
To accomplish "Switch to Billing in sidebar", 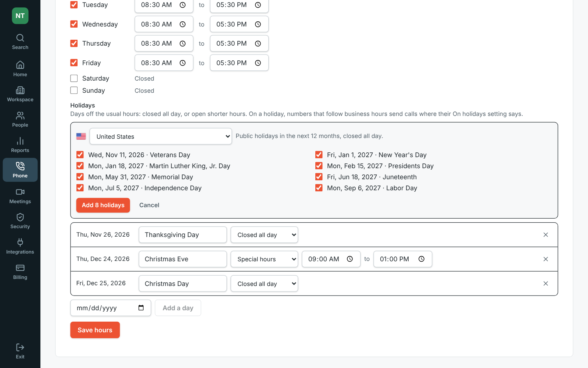I will click(x=20, y=272).
